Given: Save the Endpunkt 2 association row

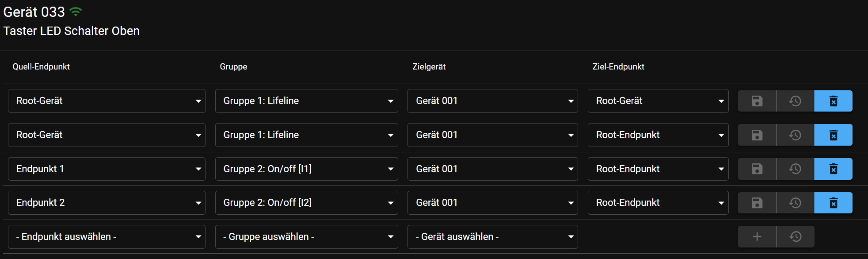Looking at the screenshot, I should pyautogui.click(x=757, y=203).
